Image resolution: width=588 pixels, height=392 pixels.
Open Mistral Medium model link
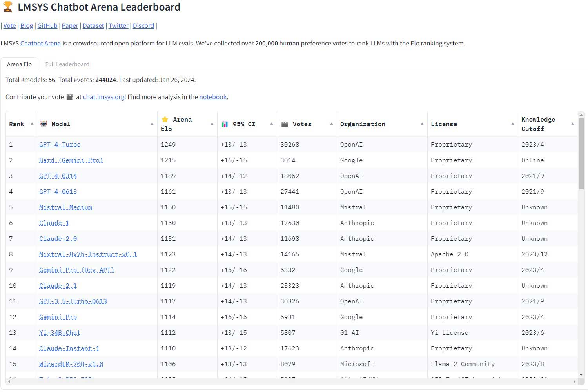coord(65,207)
